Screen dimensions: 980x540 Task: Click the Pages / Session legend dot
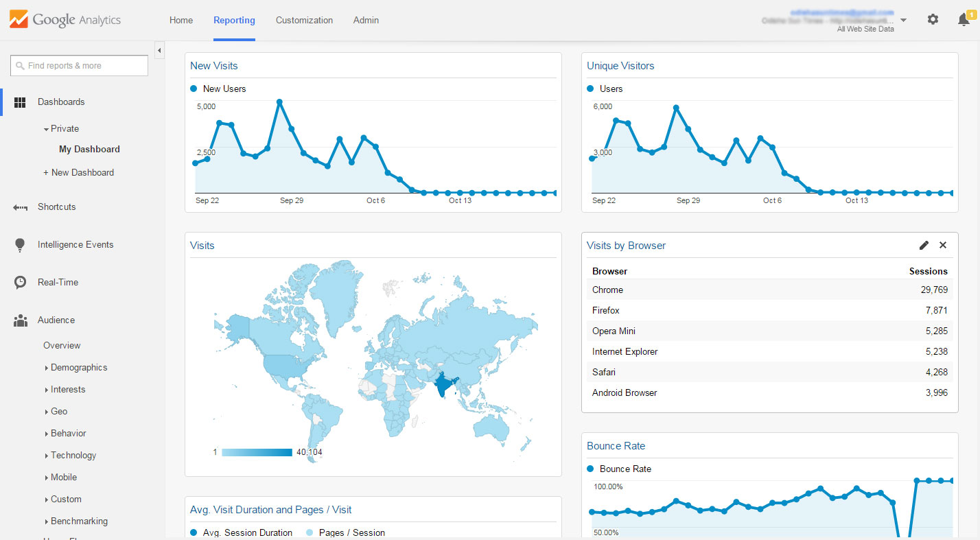pos(310,532)
